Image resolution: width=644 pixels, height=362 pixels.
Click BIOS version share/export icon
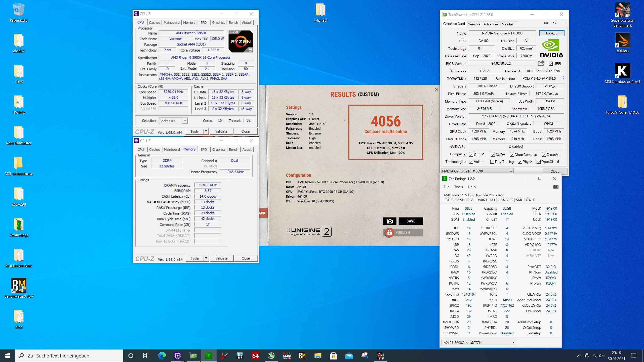pyautogui.click(x=541, y=63)
